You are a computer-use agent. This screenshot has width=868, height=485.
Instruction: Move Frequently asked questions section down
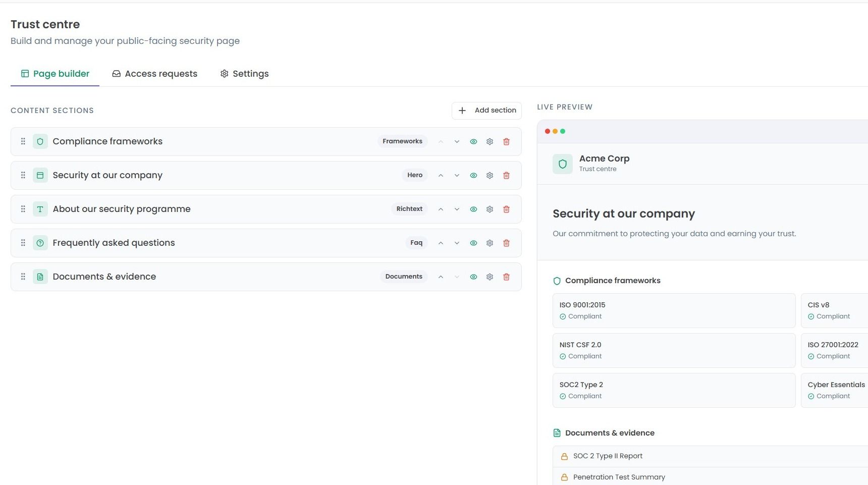point(457,243)
